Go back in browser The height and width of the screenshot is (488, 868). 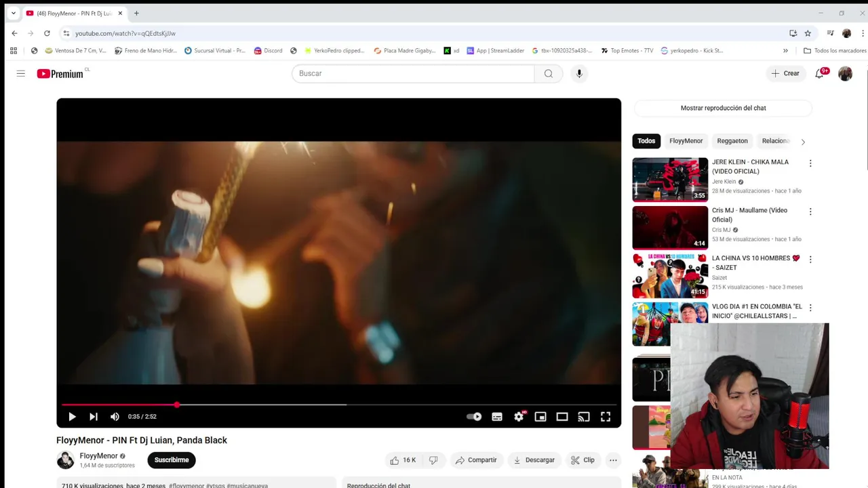point(14,33)
